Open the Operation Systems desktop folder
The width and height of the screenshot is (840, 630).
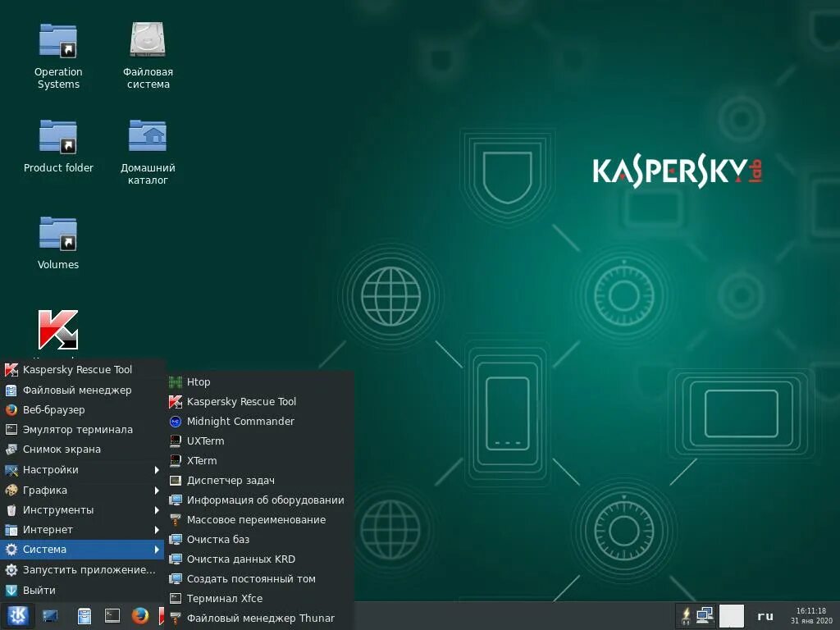click(58, 57)
